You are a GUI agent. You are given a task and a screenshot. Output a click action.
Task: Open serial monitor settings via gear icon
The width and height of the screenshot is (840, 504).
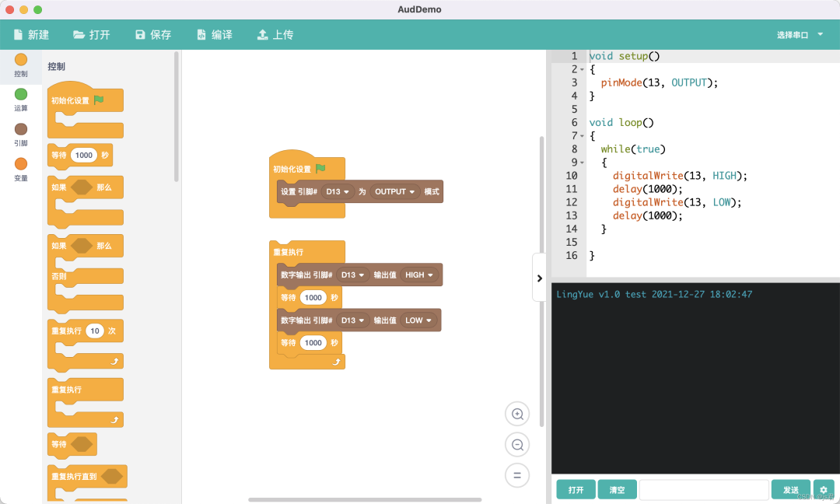tap(823, 489)
